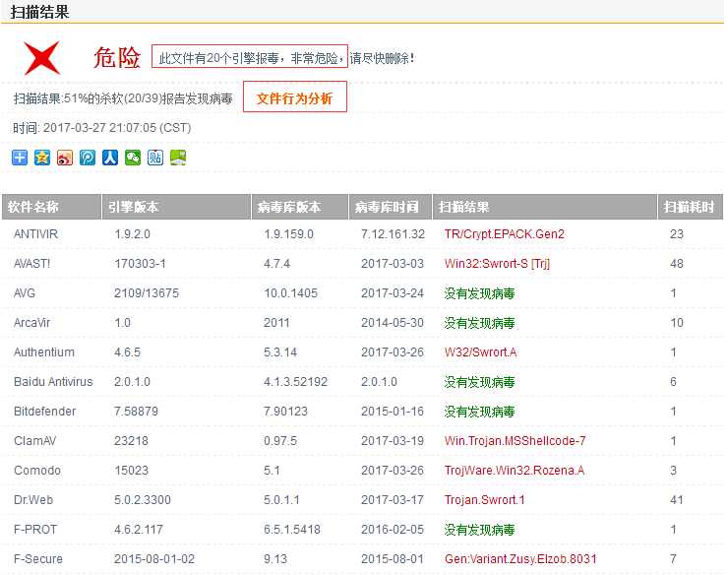Click database date 2016-02-05

pyautogui.click(x=393, y=530)
